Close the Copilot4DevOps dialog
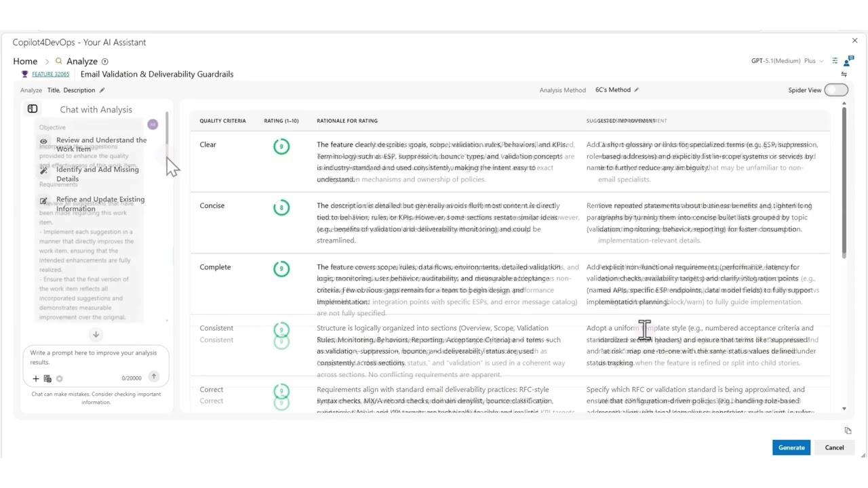This screenshot has height=488, width=868. [x=854, y=41]
